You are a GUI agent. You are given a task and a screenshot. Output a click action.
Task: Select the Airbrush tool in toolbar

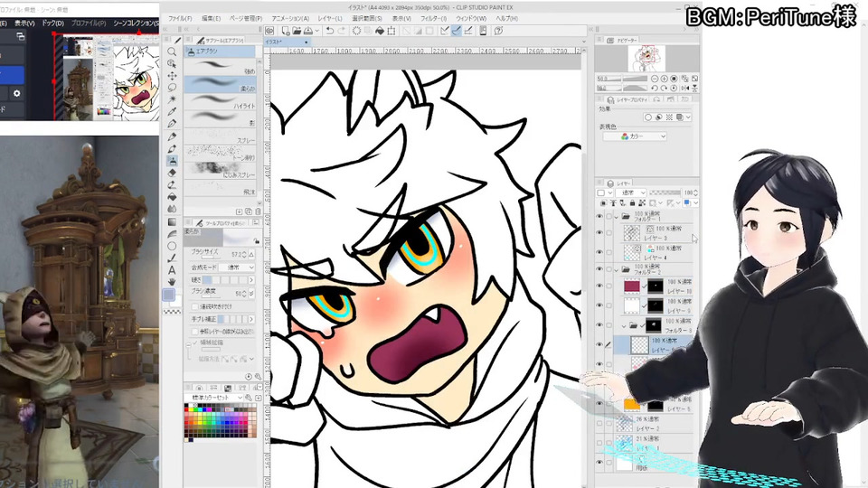pos(172,161)
